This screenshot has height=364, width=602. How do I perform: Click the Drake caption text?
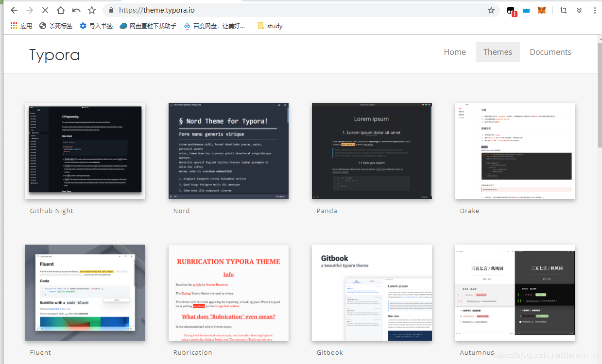[x=469, y=211]
